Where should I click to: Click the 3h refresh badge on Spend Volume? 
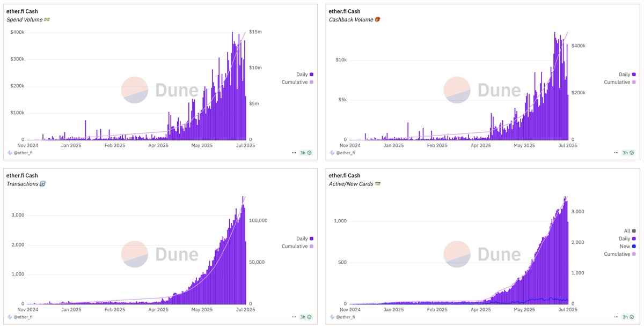pos(306,153)
